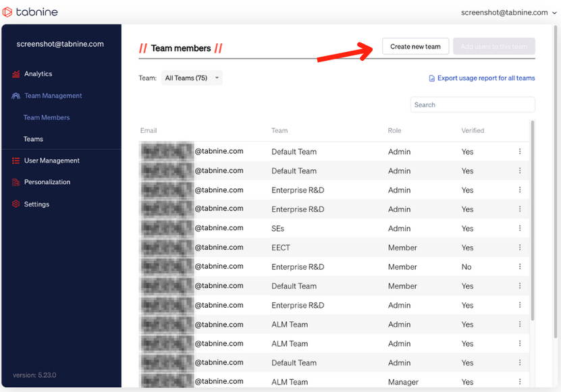Viewport: 561px width, 392px height.
Task: Click the vertical scrollbar of members table
Action: 532,223
